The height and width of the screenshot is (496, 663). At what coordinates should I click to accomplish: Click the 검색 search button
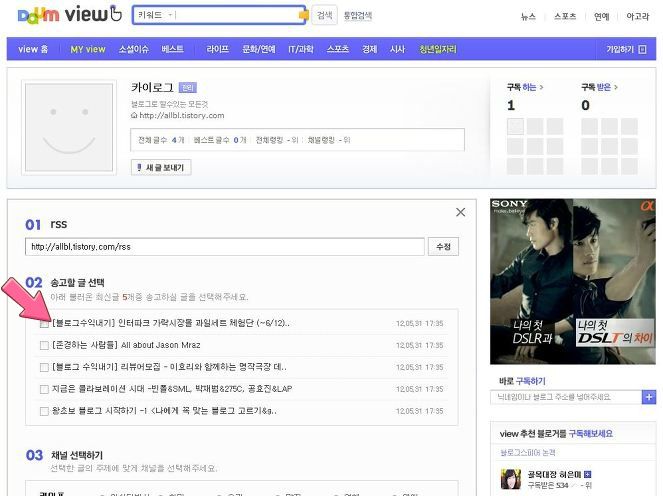[x=324, y=15]
